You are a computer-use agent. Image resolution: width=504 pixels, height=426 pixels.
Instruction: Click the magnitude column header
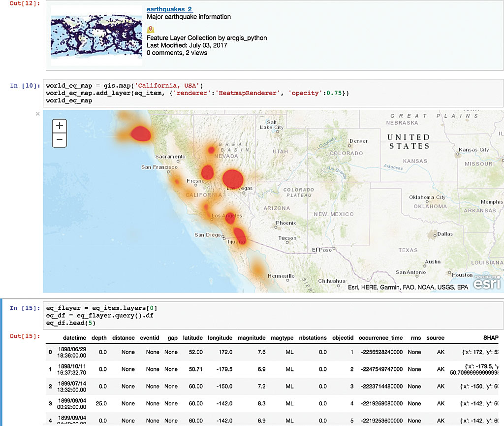click(x=252, y=338)
